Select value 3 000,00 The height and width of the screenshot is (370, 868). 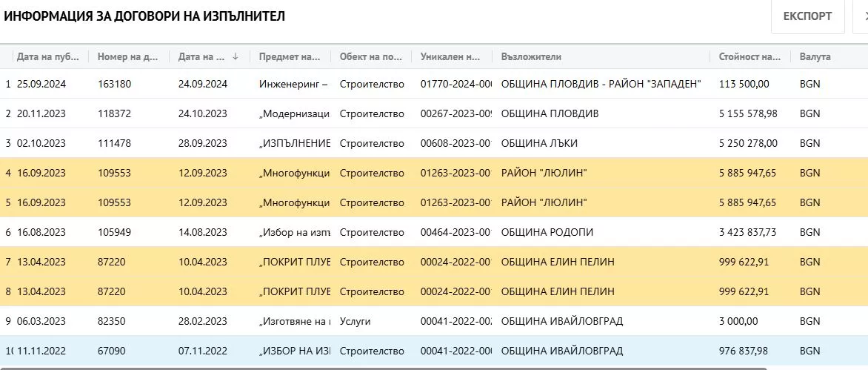[x=738, y=321]
